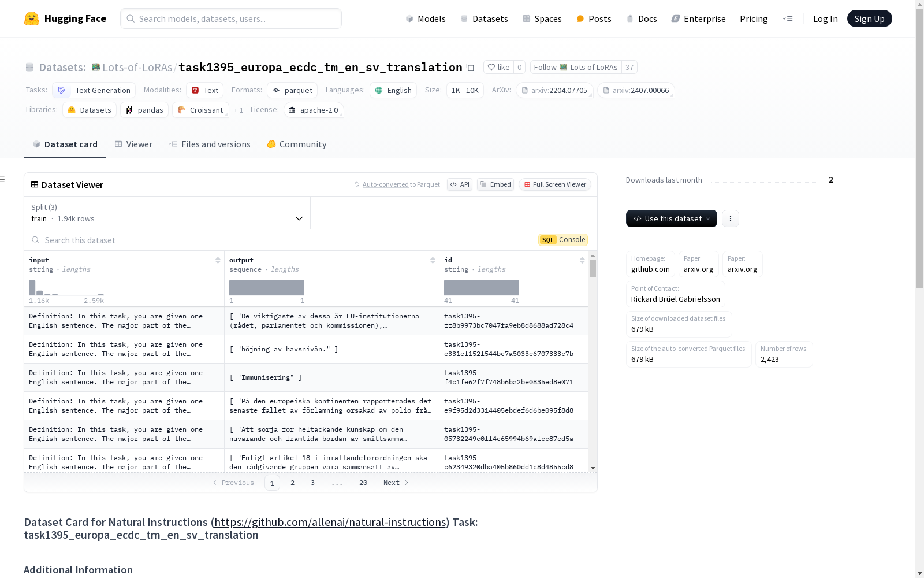Open the allenai natural-instructions GitHub link
This screenshot has height=578, width=924.
(x=330, y=522)
